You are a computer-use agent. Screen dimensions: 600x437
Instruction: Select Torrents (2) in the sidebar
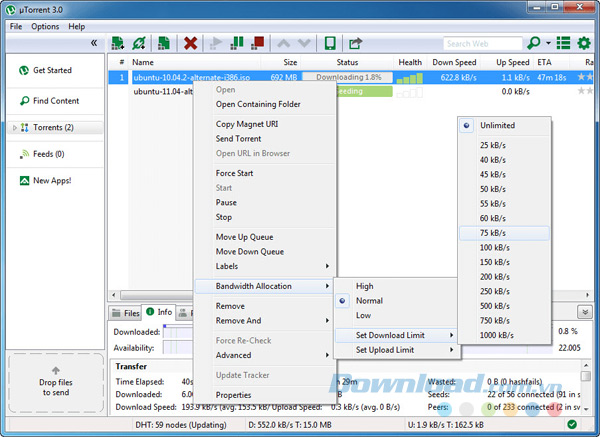(x=55, y=127)
